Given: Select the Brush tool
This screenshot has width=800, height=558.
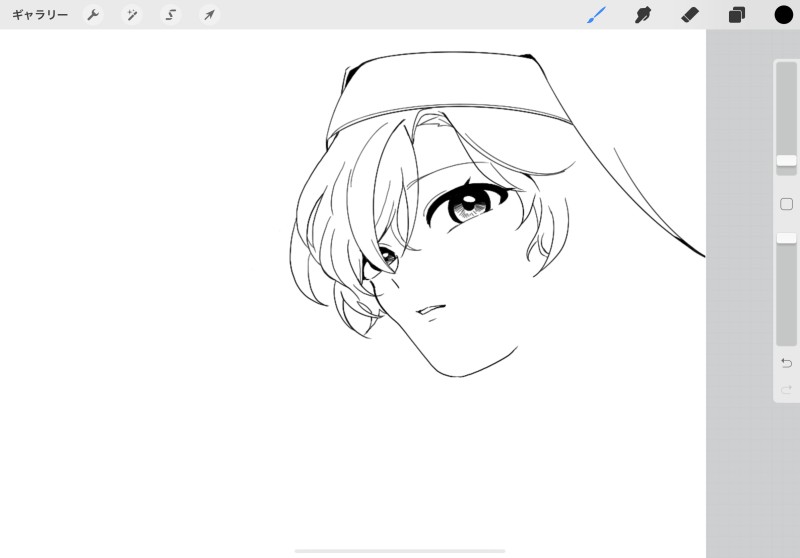Looking at the screenshot, I should coord(596,15).
